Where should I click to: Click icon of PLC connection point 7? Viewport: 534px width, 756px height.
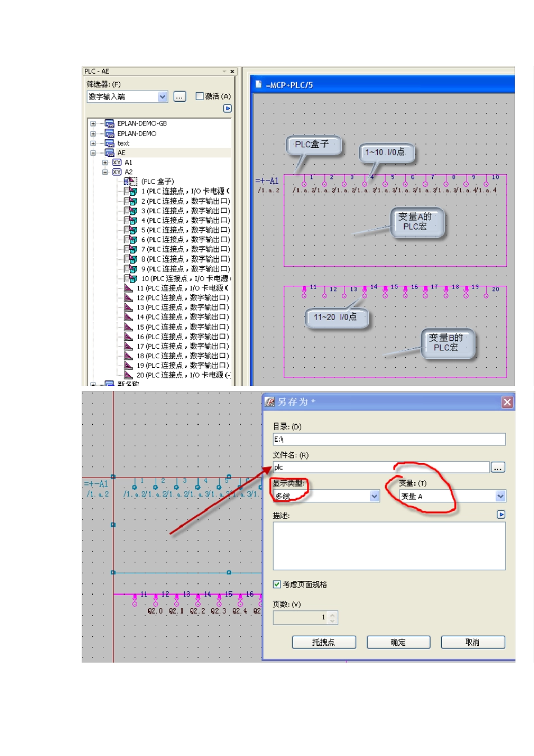click(131, 249)
